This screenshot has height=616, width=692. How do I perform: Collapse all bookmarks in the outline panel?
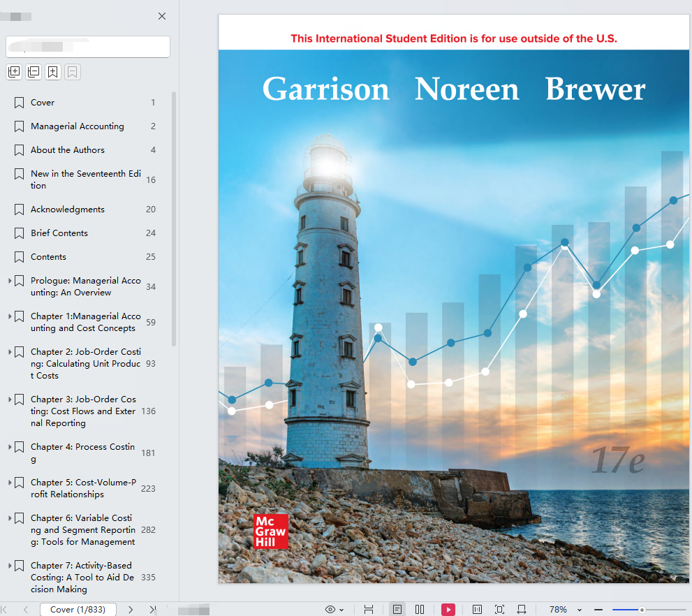pos(34,72)
